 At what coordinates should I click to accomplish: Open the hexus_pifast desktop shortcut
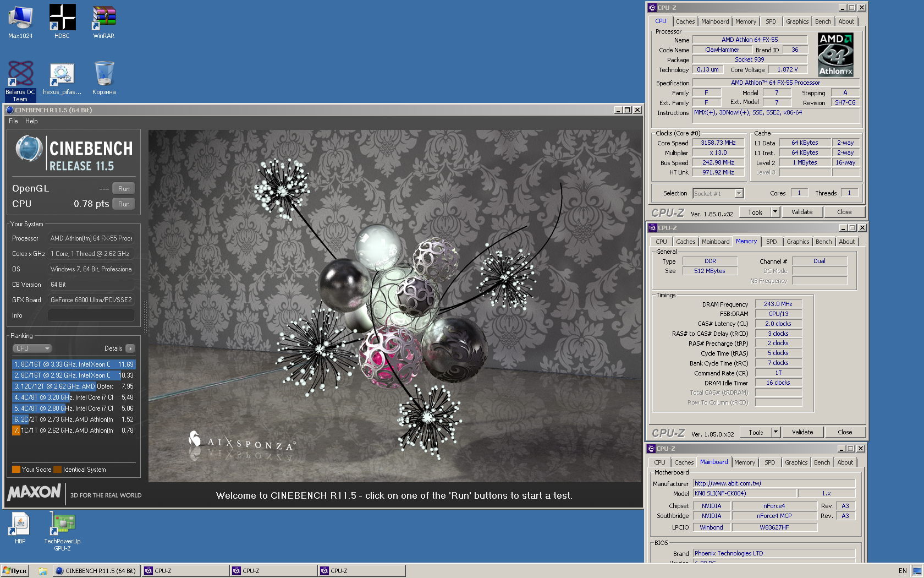pos(62,79)
